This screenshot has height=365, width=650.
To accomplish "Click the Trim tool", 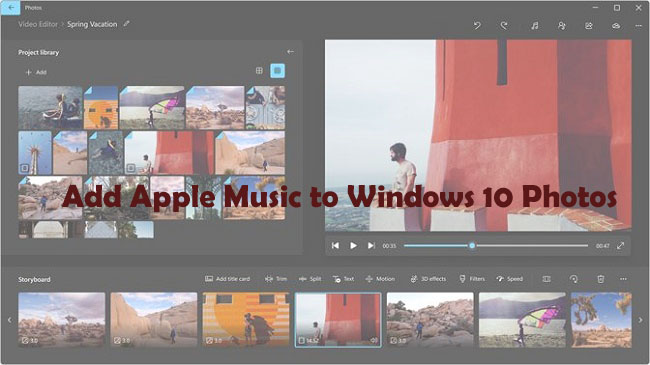I will tap(276, 279).
